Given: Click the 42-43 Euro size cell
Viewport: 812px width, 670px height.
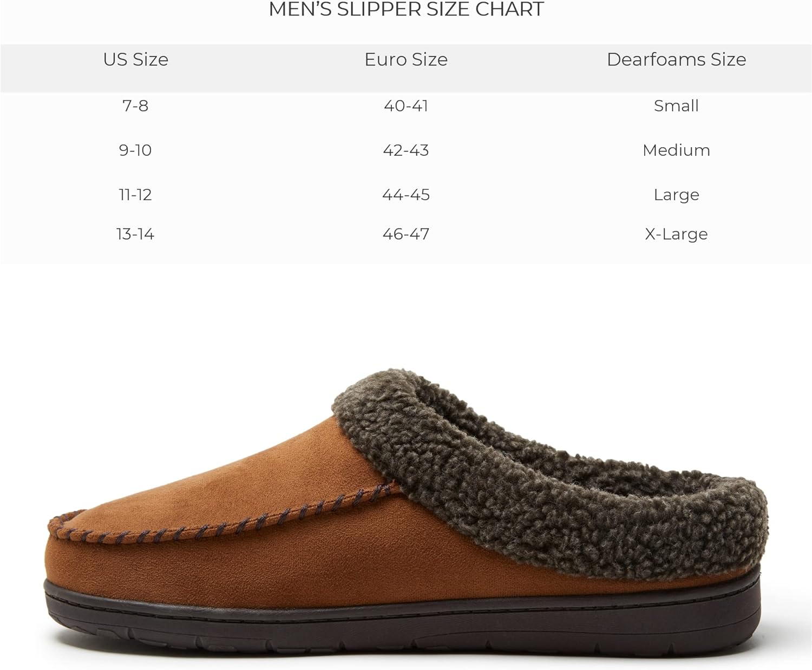Looking at the screenshot, I should tap(406, 150).
